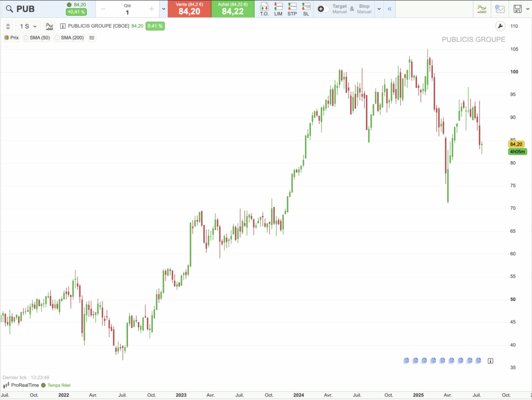
Task: Click the wrench settings icon on the chart
Action: (499, 25)
